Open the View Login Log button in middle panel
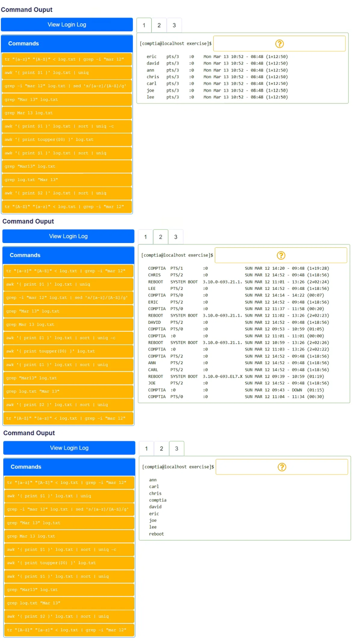Screen dimensions: 360x644 (68, 236)
